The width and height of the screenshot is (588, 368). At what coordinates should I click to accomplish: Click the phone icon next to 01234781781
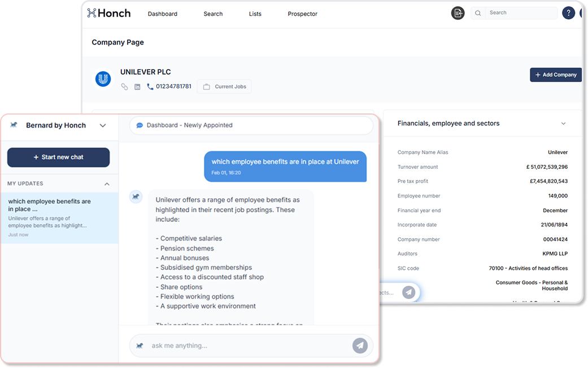coord(150,86)
